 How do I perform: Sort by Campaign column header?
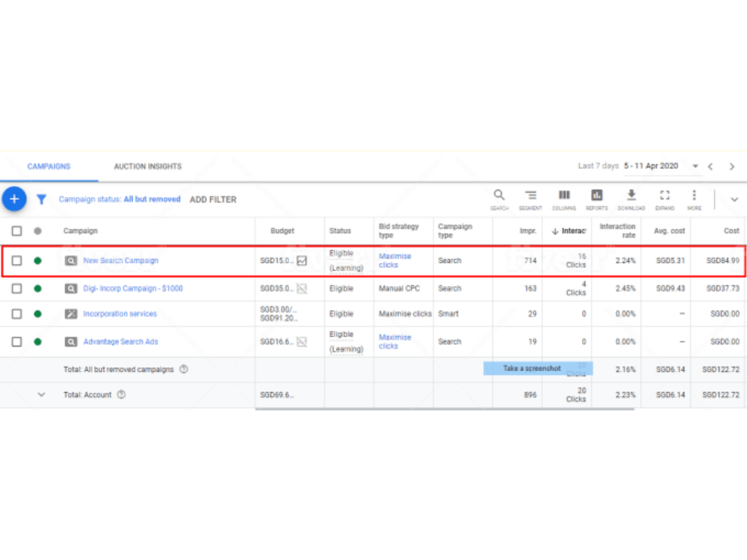(x=81, y=231)
